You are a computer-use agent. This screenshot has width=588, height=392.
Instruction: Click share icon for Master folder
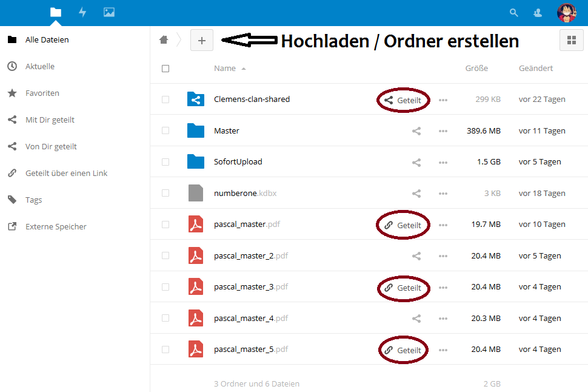point(416,131)
